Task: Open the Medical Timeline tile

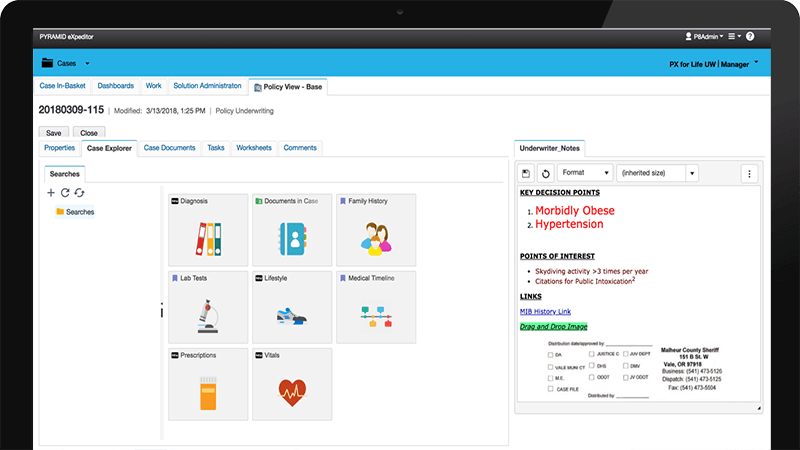Action: click(x=376, y=307)
